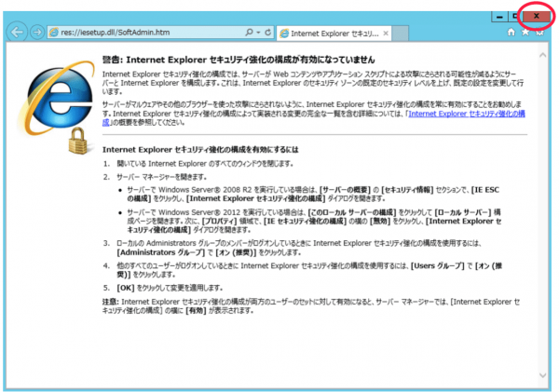Screen dimensions: 559x392
Task: Click the Forward navigation arrow
Action: tap(36, 33)
